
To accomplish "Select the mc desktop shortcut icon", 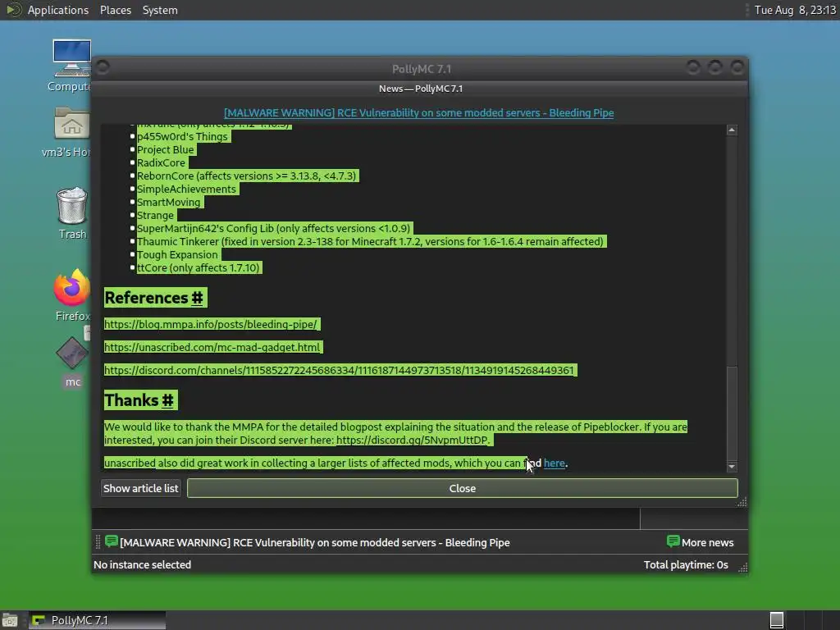I will (72, 353).
